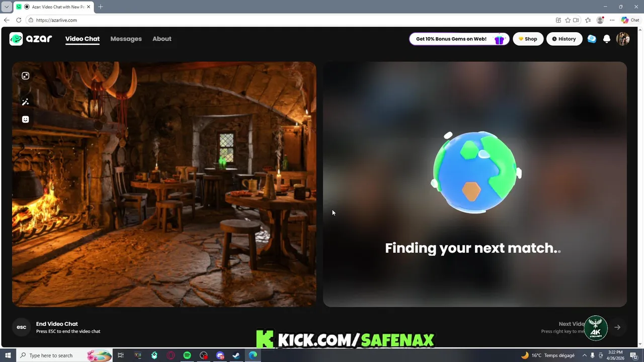This screenshot has height=362, width=644.
Task: Add this page to favorites star
Action: (568, 20)
